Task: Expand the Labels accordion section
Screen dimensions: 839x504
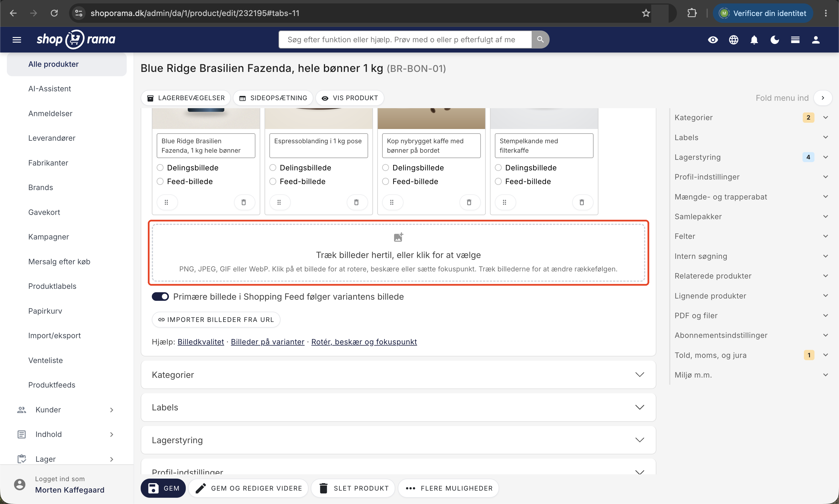Action: [398, 407]
